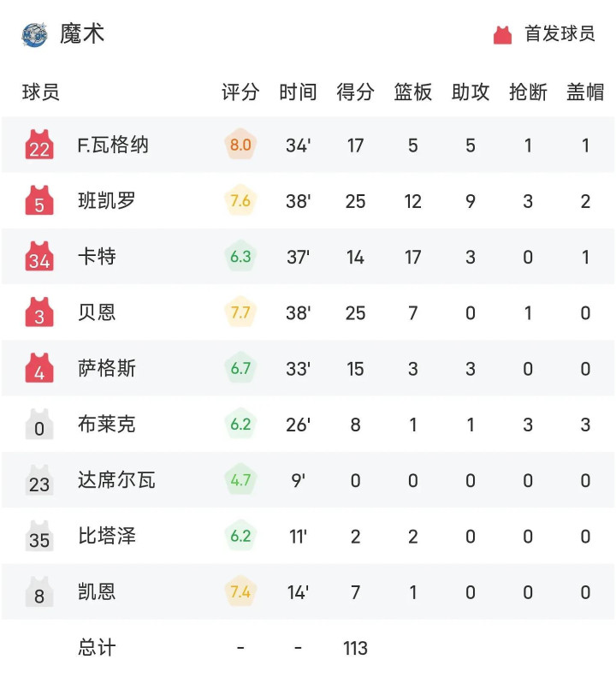616x677 pixels.
Task: Click the red starter jersey legend icon
Action: 502,34
